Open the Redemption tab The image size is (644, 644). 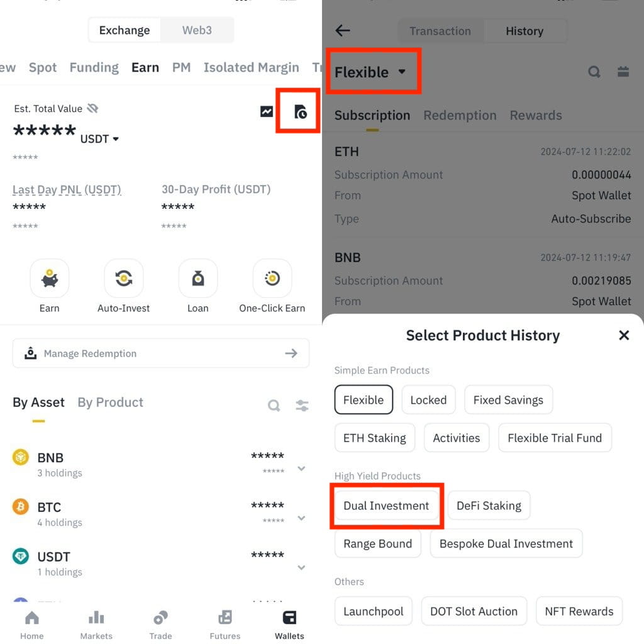pos(460,115)
